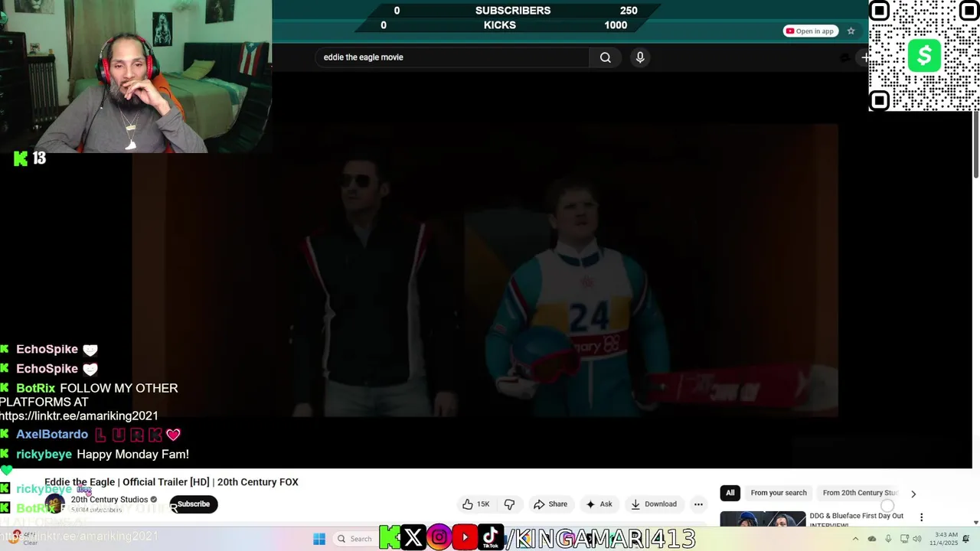Click the Eddie the Eagle Official Trailer title
The width and height of the screenshot is (980, 551).
[x=171, y=482]
